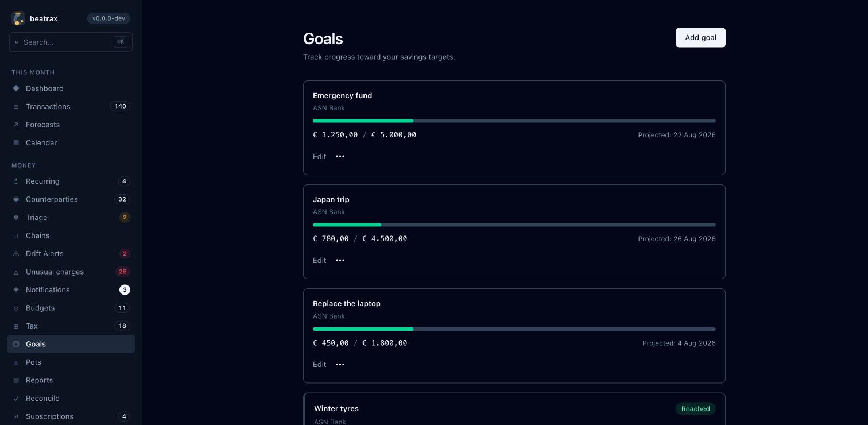Image resolution: width=868 pixels, height=425 pixels.
Task: Open more options for Emergency fund goal
Action: [x=340, y=156]
